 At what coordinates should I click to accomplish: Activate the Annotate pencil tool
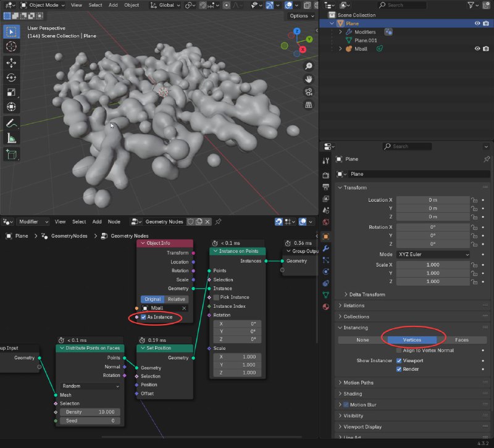pyautogui.click(x=11, y=123)
